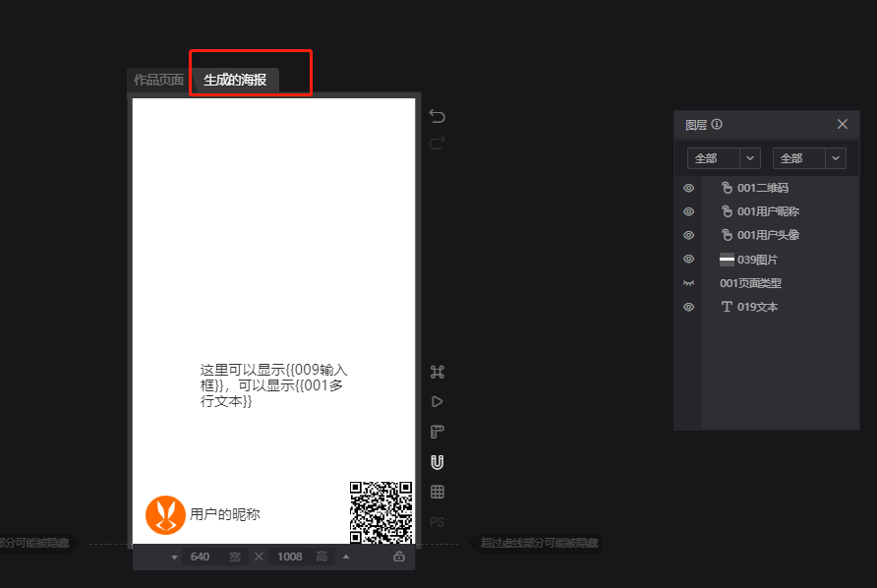
Task: Click the down triangle beside width 640
Action: (x=174, y=558)
